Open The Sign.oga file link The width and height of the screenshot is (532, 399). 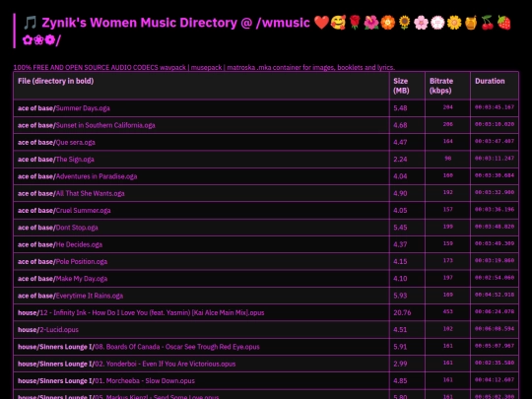point(75,160)
